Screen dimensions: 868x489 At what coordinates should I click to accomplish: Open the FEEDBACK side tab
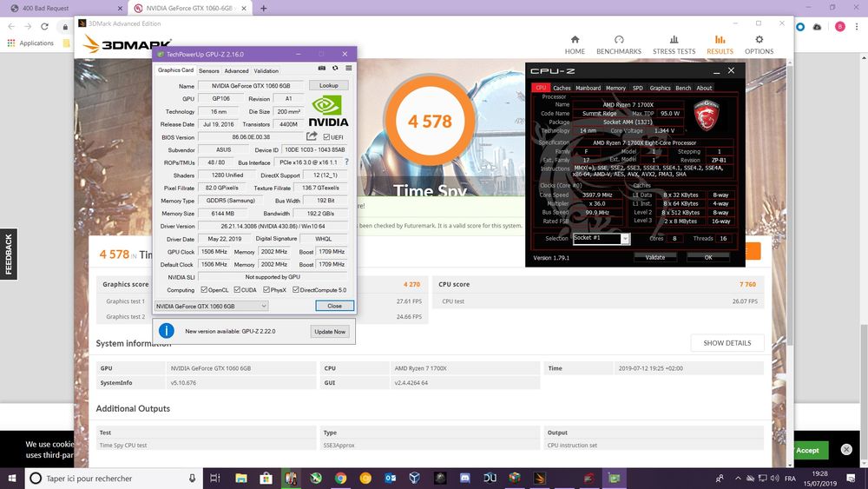click(x=9, y=254)
